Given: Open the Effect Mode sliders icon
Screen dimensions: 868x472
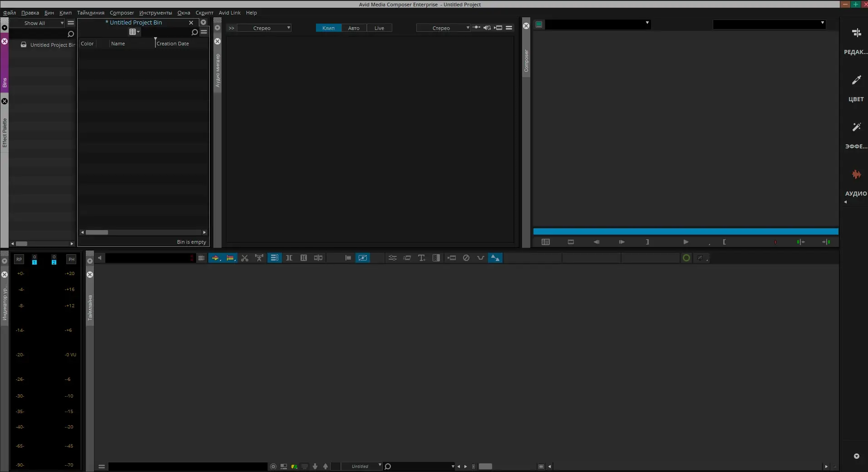Looking at the screenshot, I should (x=393, y=258).
